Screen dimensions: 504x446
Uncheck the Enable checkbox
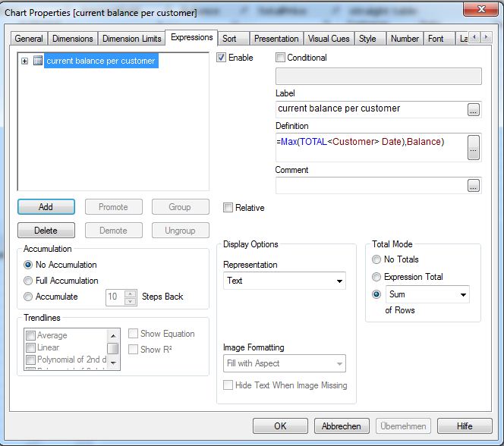(222, 58)
